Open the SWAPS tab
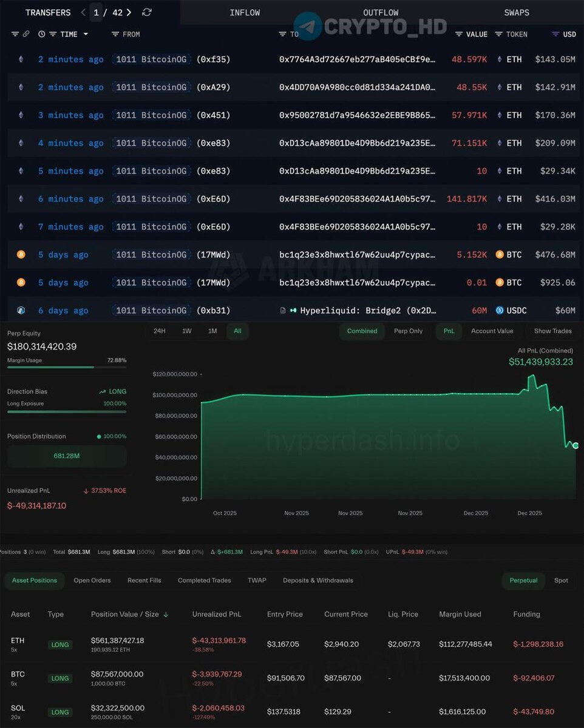This screenshot has height=728, width=584. click(x=517, y=12)
